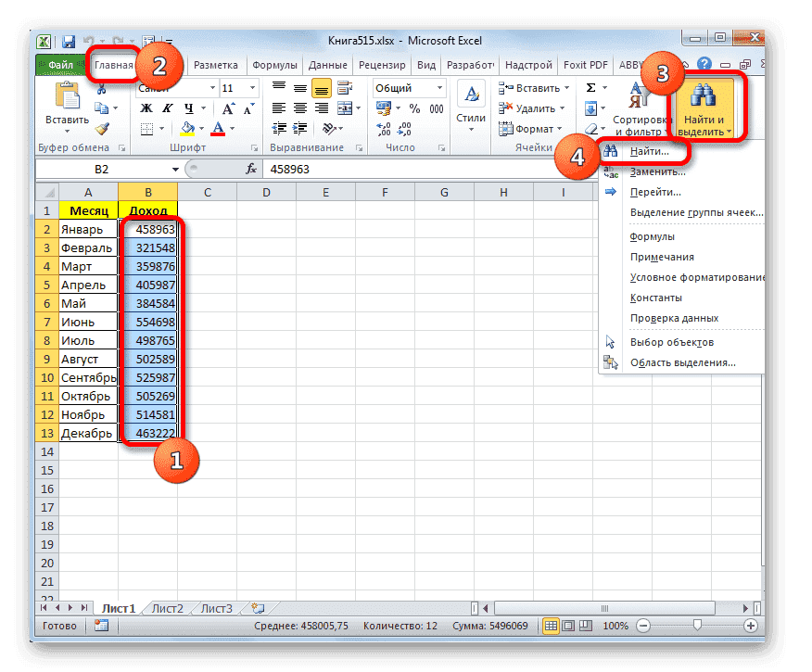Image resolution: width=812 pixels, height=672 pixels.
Task: Choose Найти... in the dropdown menu
Action: point(655,150)
